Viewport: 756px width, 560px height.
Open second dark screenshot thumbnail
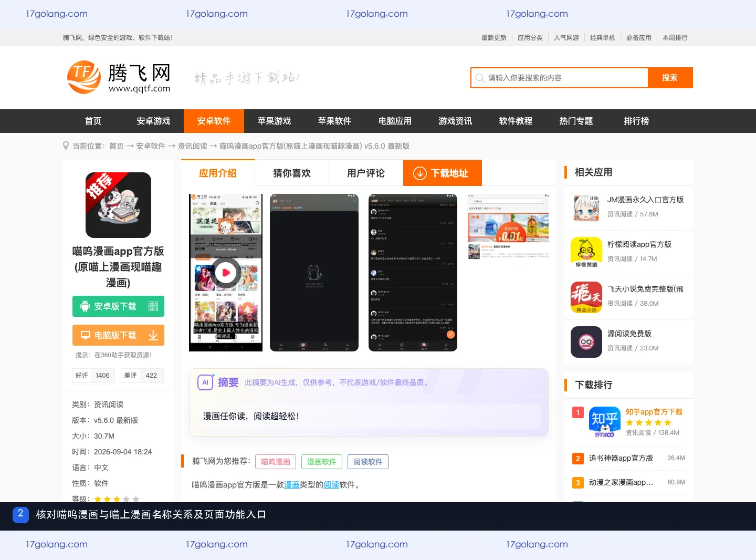(x=314, y=273)
